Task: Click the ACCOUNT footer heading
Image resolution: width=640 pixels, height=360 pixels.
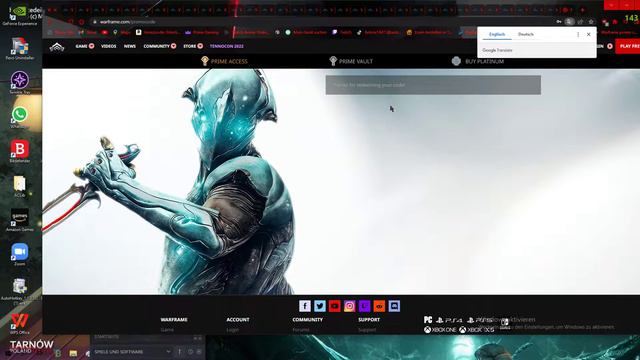Action: tap(238, 320)
